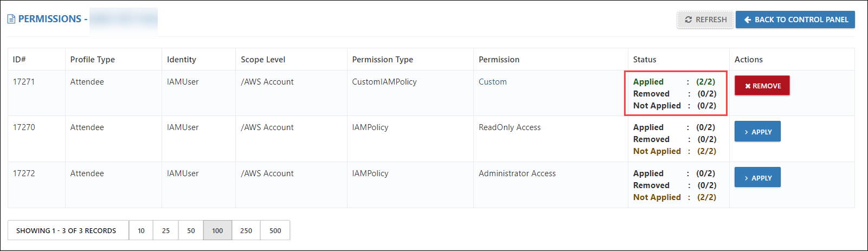Apply the ReadOnly Access permission
Viewport: 868px width, 251px height.
coord(757,132)
